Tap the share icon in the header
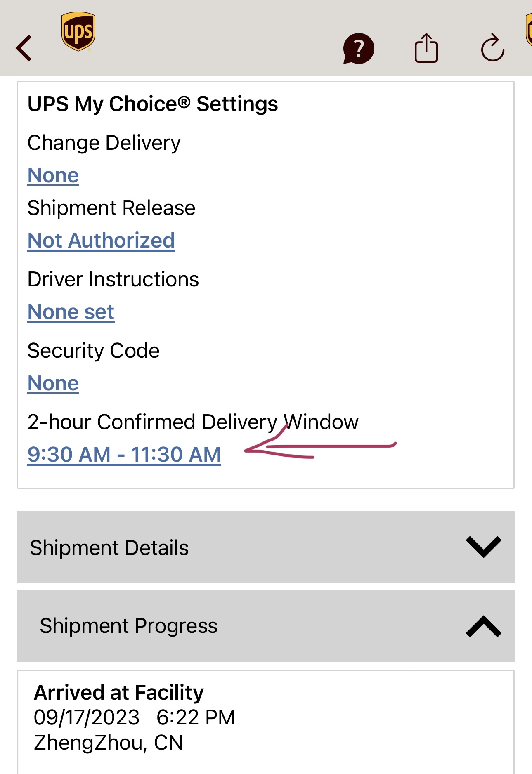Image resolution: width=532 pixels, height=774 pixels. (426, 48)
